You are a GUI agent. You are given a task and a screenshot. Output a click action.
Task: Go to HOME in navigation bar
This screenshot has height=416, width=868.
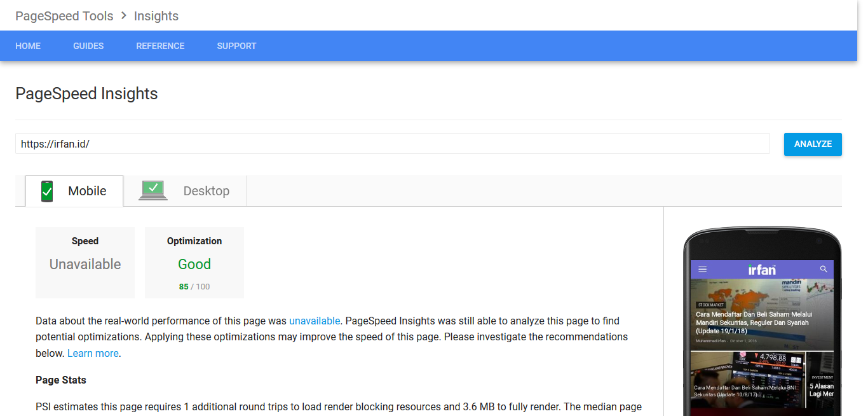pos(28,46)
